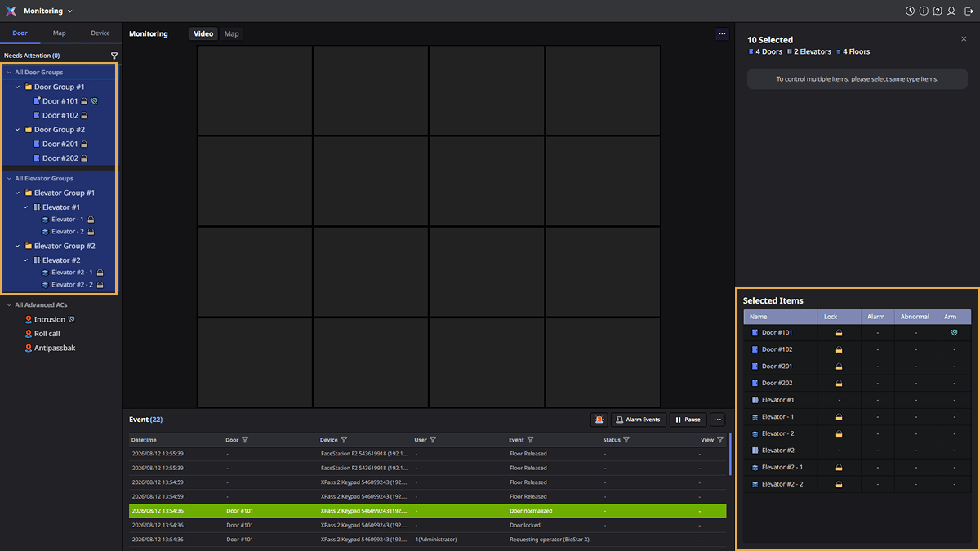Collapse Door Group #1 in tree

(17, 87)
